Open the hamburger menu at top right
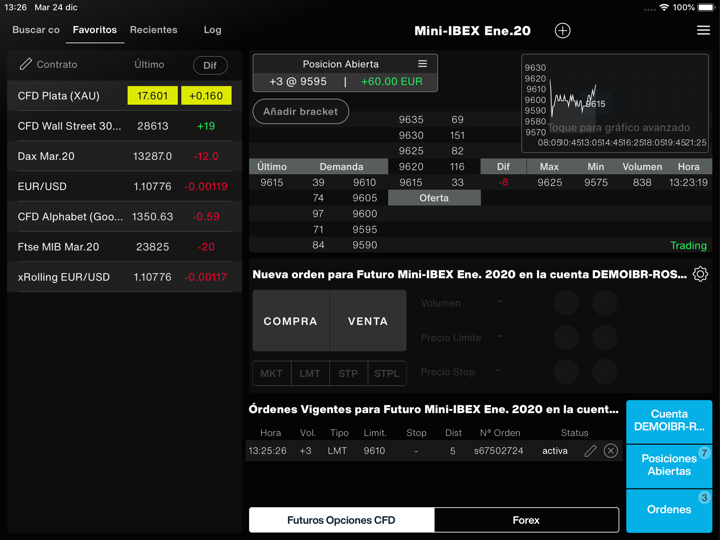 [x=703, y=30]
